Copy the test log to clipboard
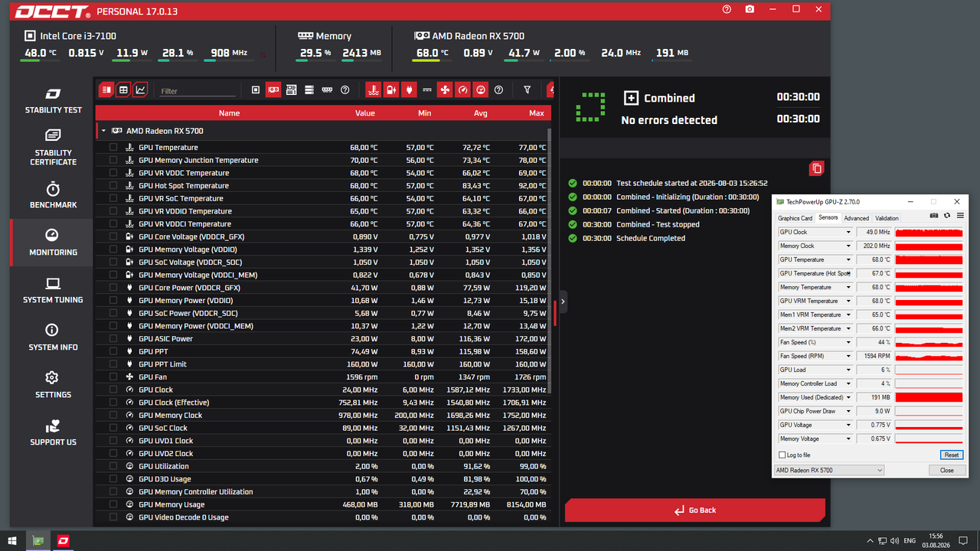 pos(816,168)
